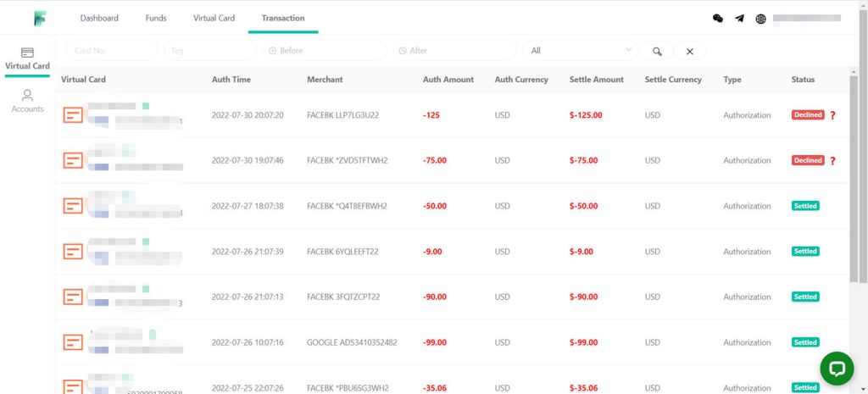The height and width of the screenshot is (394, 868).
Task: Click the globe language icon
Action: tap(760, 19)
